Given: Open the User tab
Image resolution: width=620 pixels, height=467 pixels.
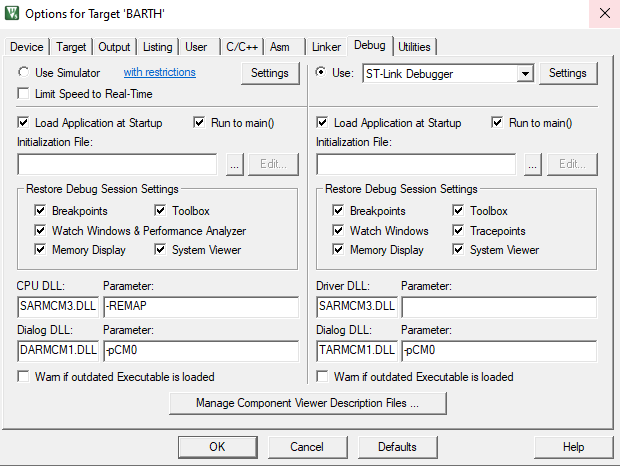Looking at the screenshot, I should point(196,47).
